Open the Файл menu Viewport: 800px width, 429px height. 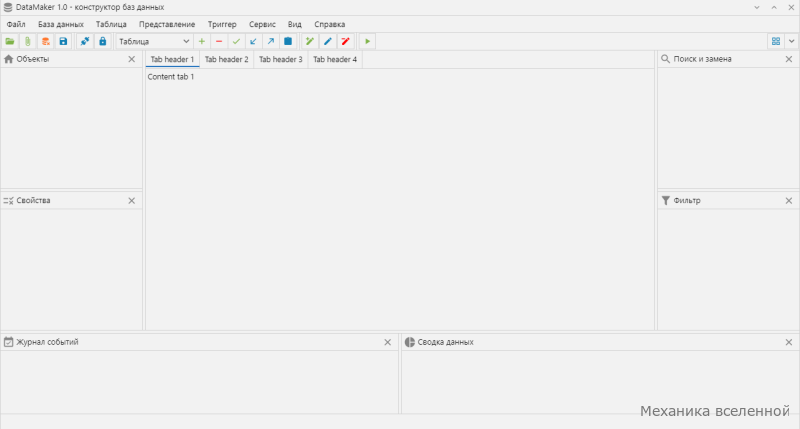point(16,24)
